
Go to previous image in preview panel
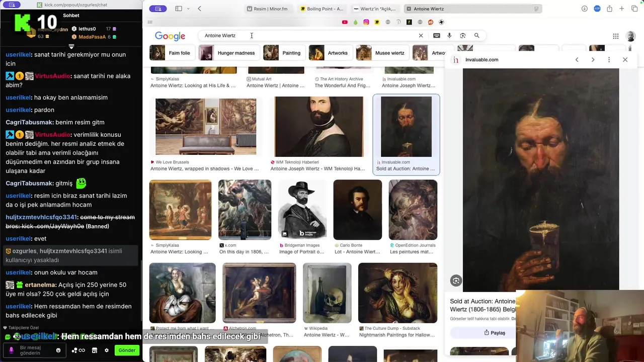[577, 60]
